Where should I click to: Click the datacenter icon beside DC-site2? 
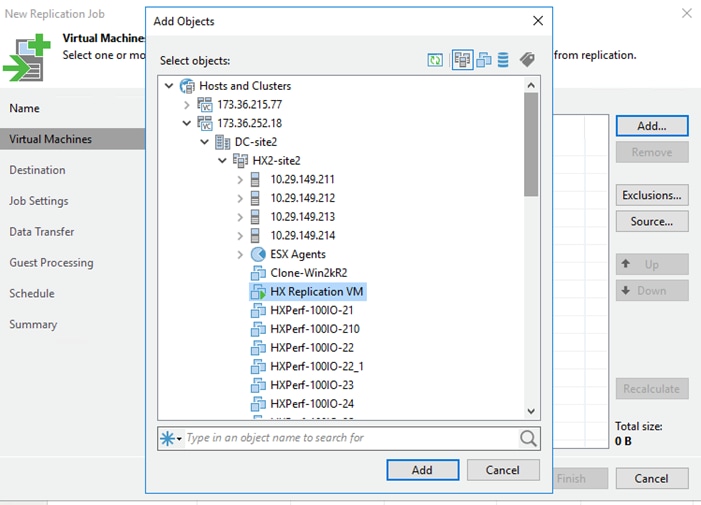pos(223,142)
